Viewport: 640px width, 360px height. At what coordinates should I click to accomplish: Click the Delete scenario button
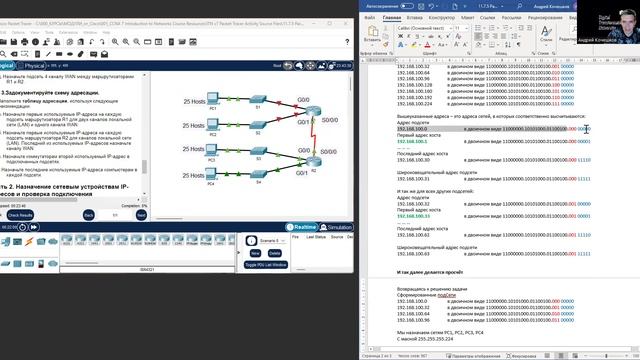[x=275, y=253]
